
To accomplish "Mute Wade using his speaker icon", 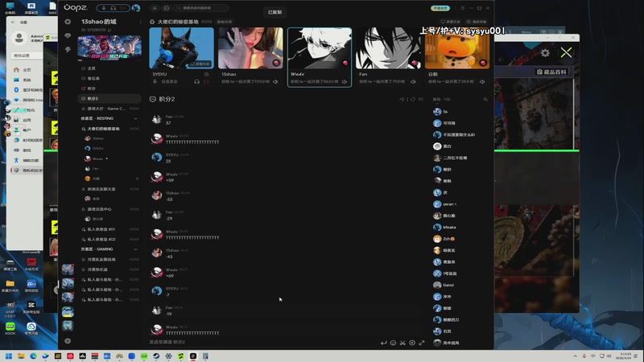I will pyautogui.click(x=345, y=82).
